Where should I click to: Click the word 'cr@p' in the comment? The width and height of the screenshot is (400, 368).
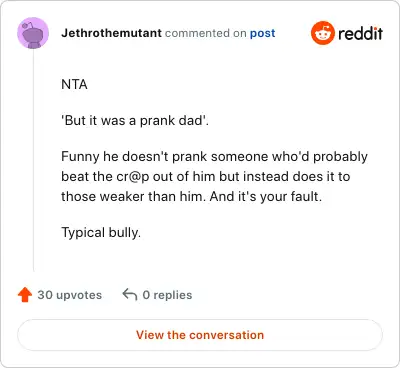point(133,177)
